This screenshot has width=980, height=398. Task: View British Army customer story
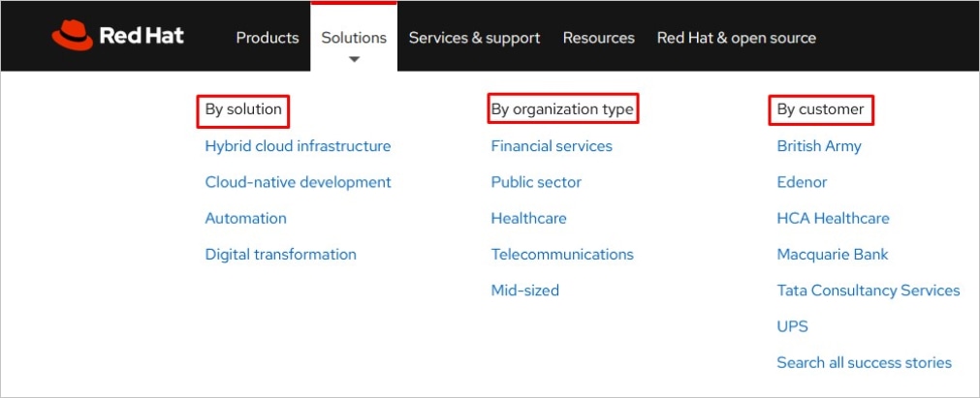point(819,146)
